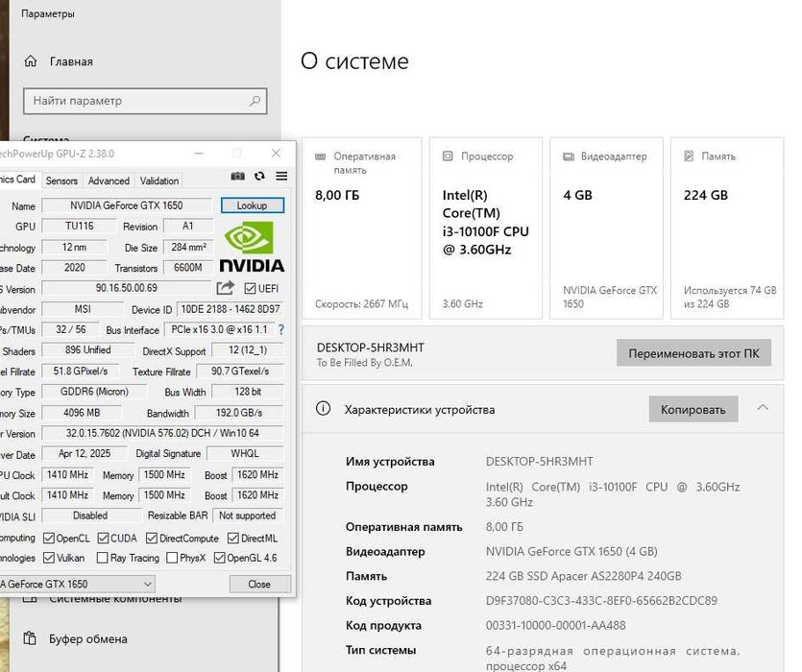This screenshot has width=802, height=672.
Task: Enable the PhysX checkbox
Action: click(x=172, y=558)
